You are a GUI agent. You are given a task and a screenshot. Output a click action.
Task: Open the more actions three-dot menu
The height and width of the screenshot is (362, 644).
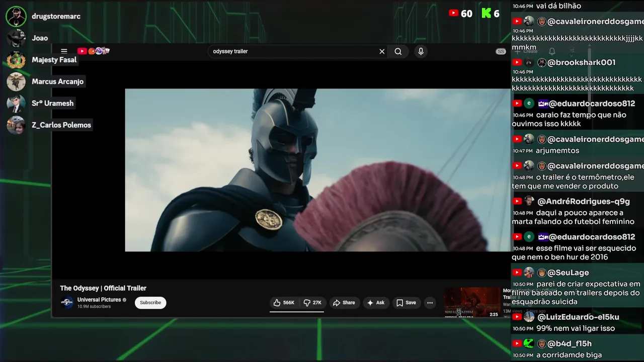pos(430,303)
